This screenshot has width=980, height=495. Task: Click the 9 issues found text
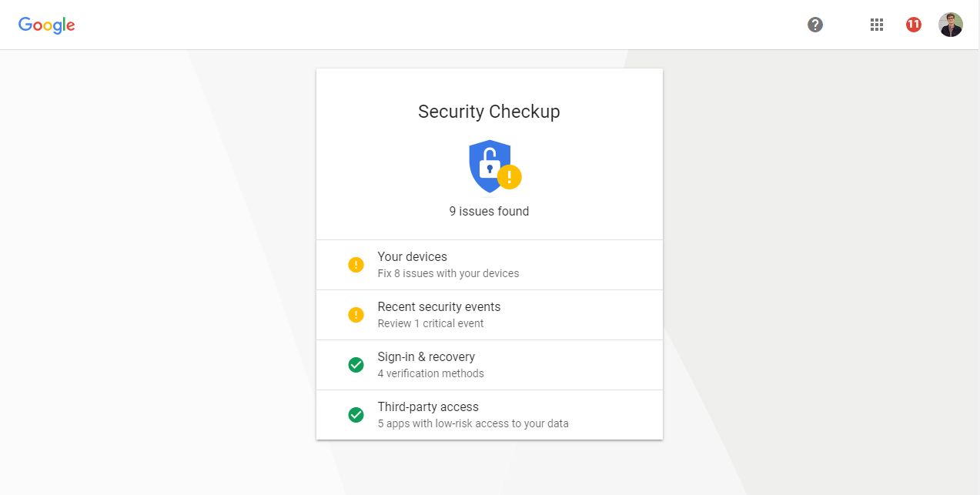tap(489, 211)
